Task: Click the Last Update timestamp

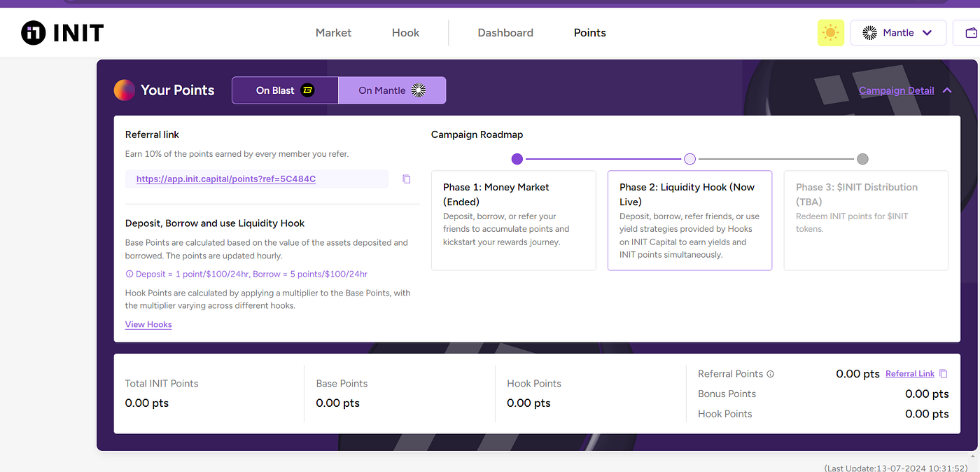Action: pyautogui.click(x=895, y=468)
